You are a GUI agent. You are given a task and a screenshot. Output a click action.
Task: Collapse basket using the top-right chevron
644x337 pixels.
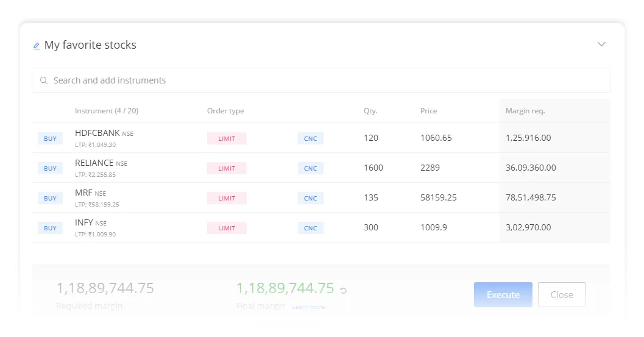pos(601,44)
